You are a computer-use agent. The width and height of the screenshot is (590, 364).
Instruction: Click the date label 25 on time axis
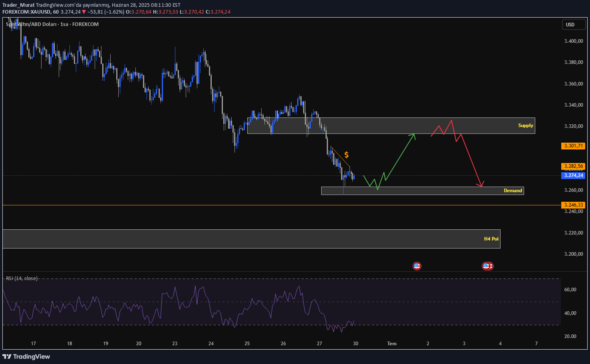coord(247,344)
